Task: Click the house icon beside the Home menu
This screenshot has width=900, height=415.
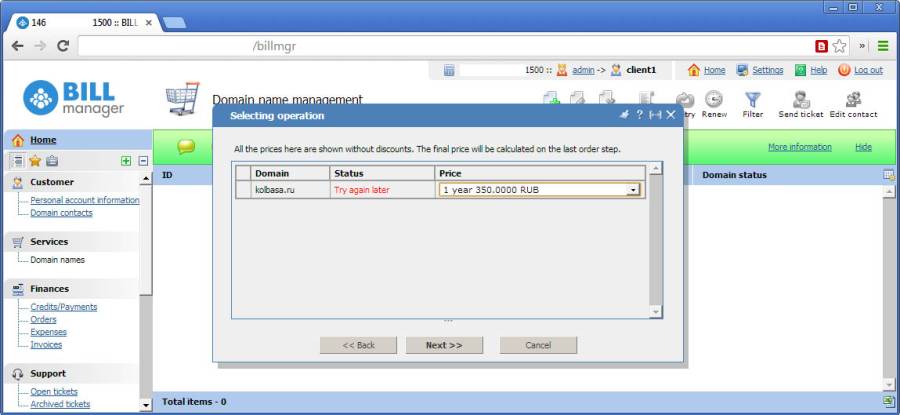Action: coord(18,140)
